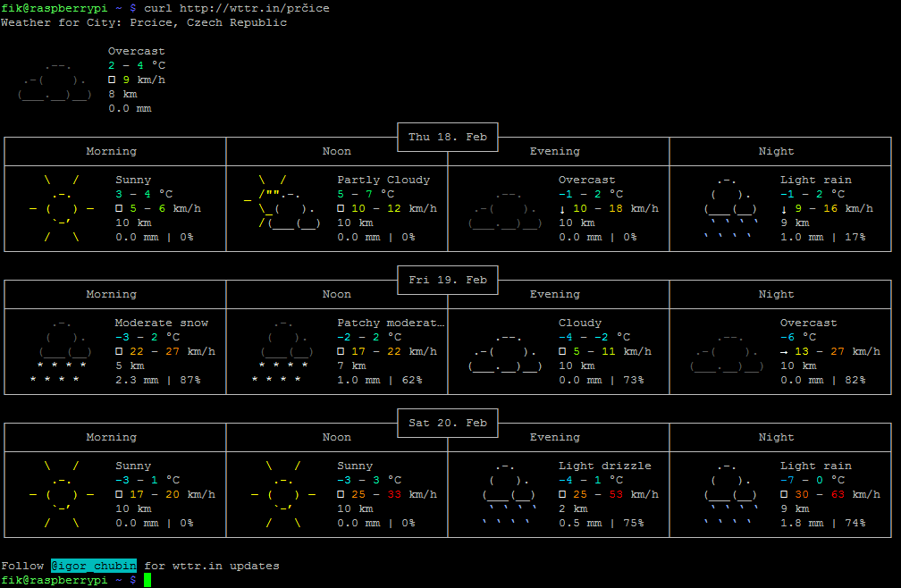The width and height of the screenshot is (901, 588).
Task: Click the '1.0 mm | 17%' Thursday night value
Action: click(x=823, y=237)
